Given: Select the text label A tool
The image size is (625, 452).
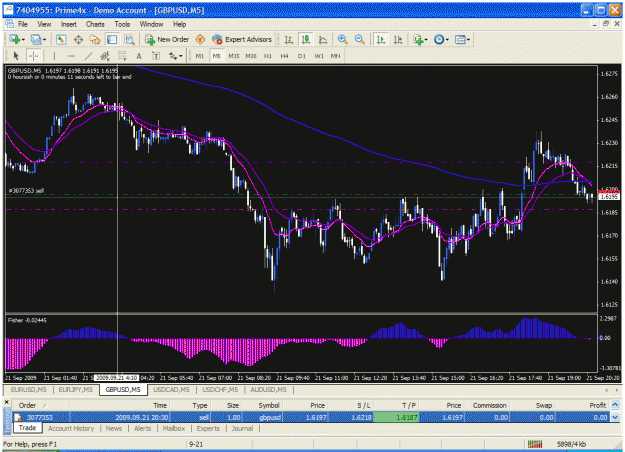Looking at the screenshot, I should point(139,56).
